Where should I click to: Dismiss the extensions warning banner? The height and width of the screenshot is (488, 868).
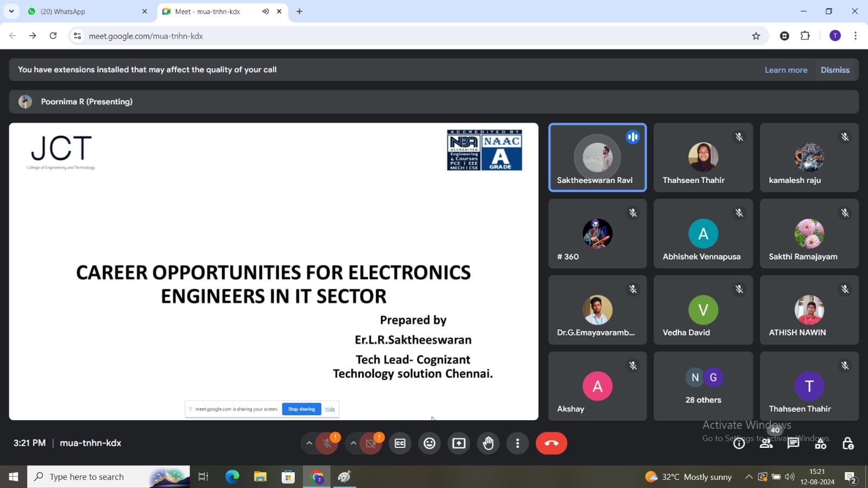click(x=834, y=70)
